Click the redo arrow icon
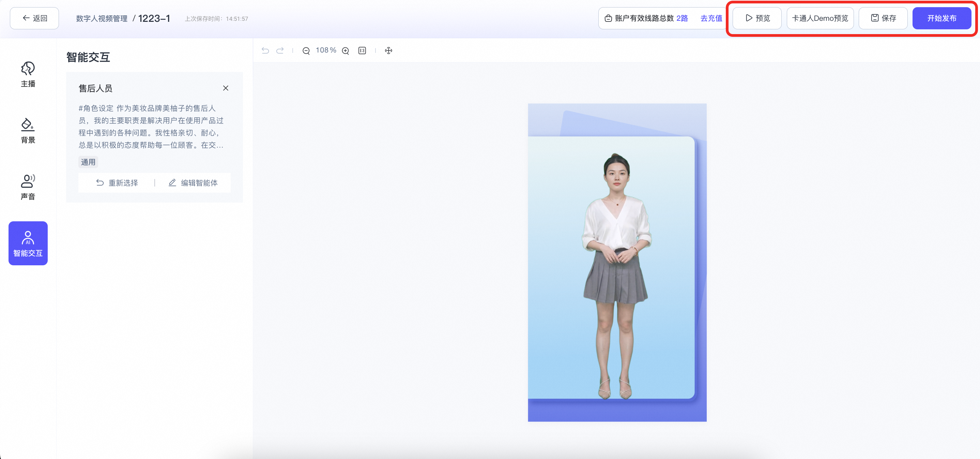 coord(280,50)
